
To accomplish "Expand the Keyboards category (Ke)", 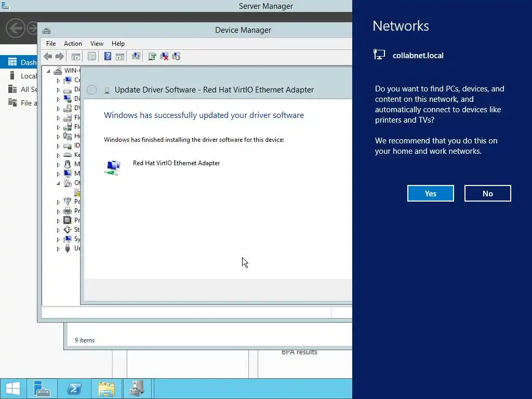I will click(x=58, y=155).
